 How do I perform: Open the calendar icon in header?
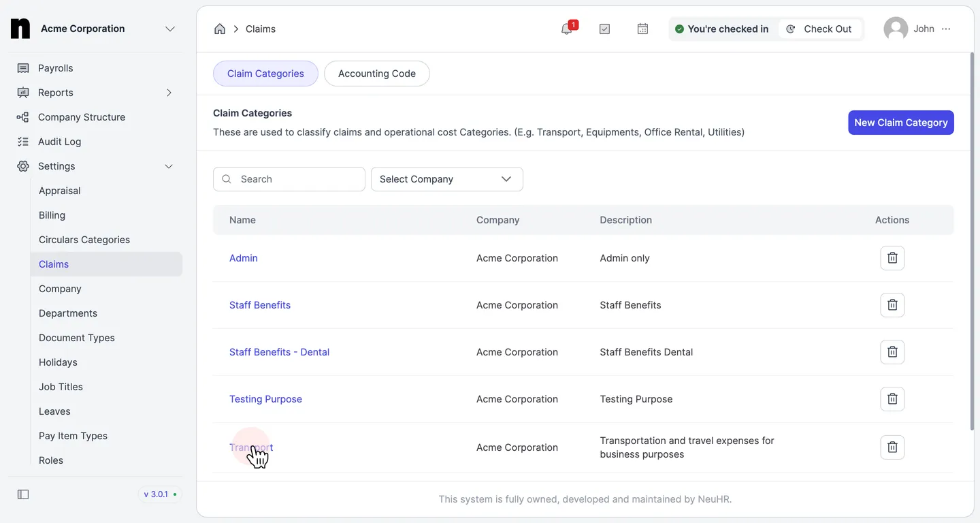(x=642, y=29)
